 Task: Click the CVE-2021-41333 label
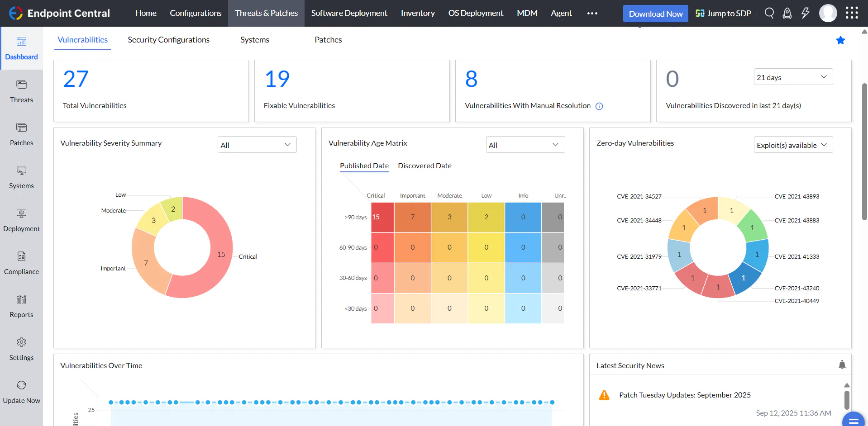point(796,257)
